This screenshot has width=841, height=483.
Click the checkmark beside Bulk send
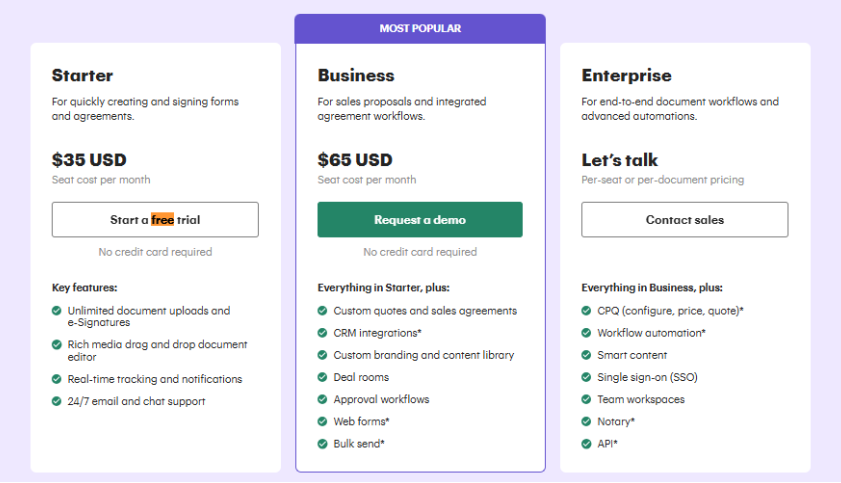(323, 443)
